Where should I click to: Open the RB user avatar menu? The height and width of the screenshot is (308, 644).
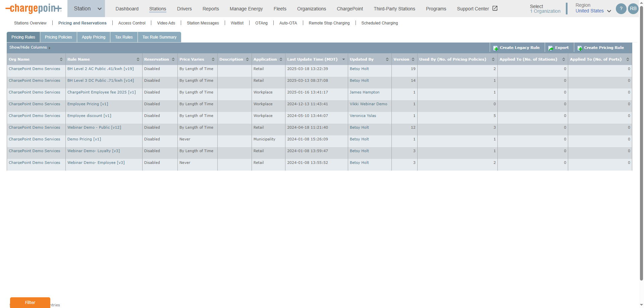(x=633, y=9)
